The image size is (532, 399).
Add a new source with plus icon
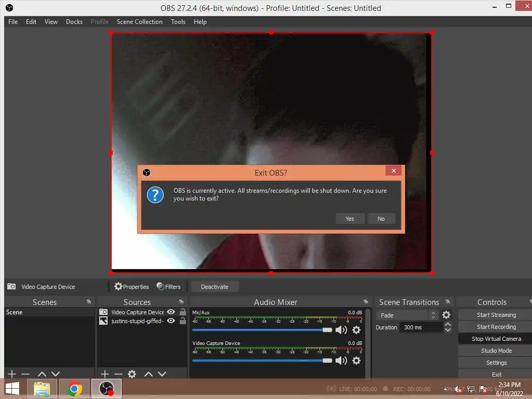pos(105,374)
